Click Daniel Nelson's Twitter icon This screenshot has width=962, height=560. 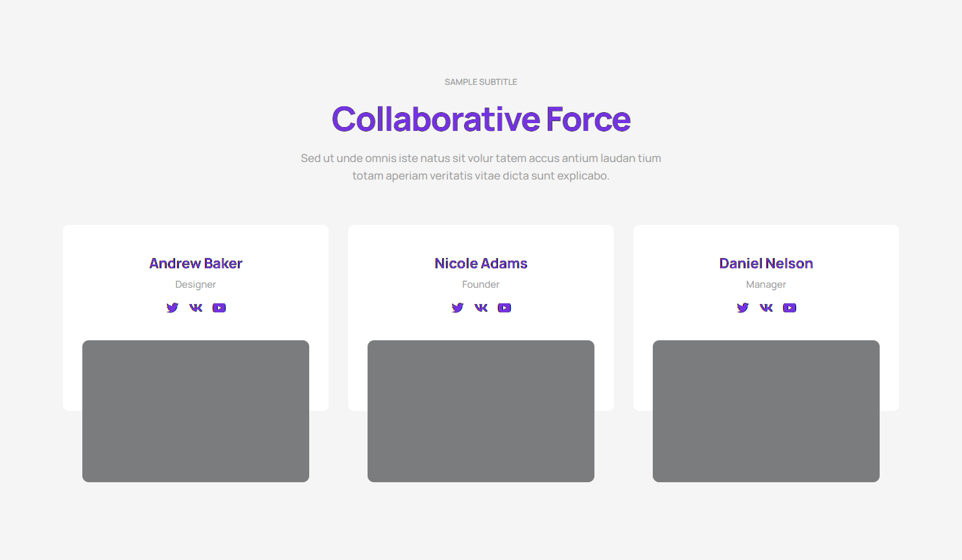pyautogui.click(x=743, y=308)
